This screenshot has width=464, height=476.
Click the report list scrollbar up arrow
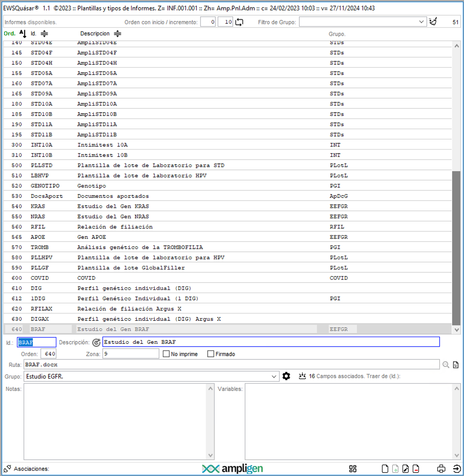click(456, 46)
